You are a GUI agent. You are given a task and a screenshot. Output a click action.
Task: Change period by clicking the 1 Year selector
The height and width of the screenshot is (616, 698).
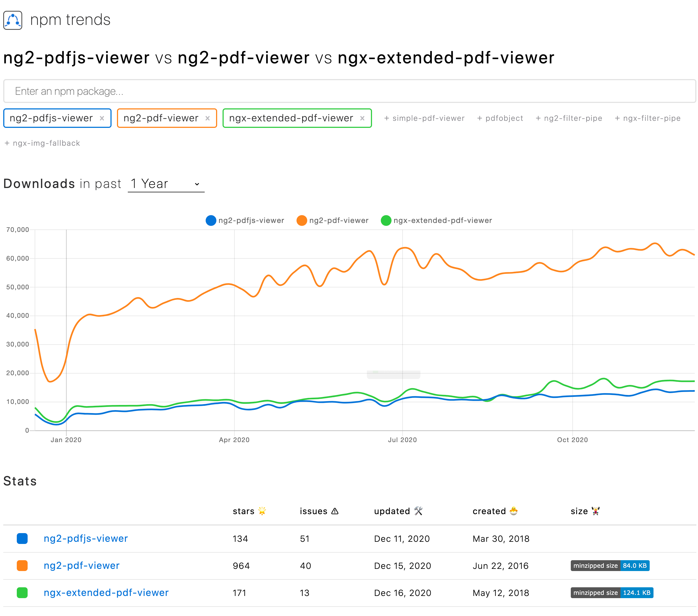[166, 183]
